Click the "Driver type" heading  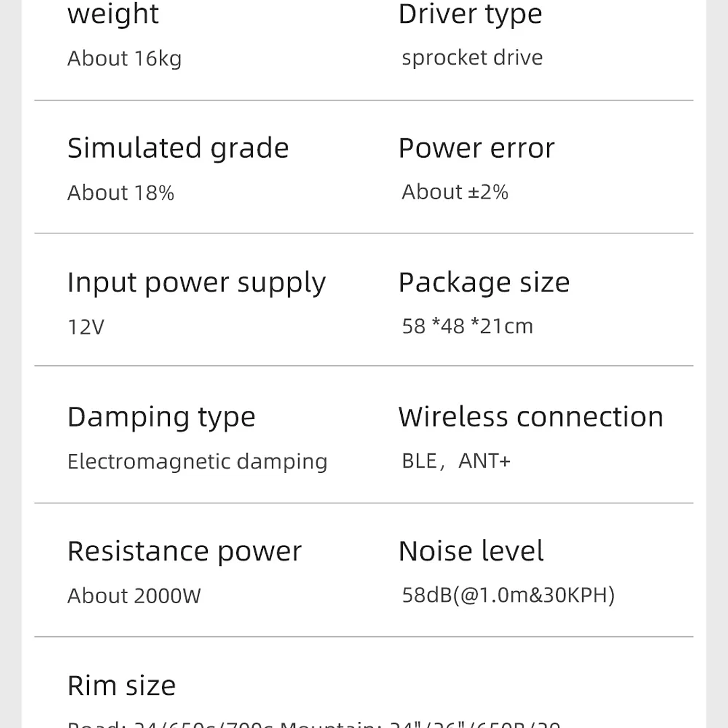(470, 14)
